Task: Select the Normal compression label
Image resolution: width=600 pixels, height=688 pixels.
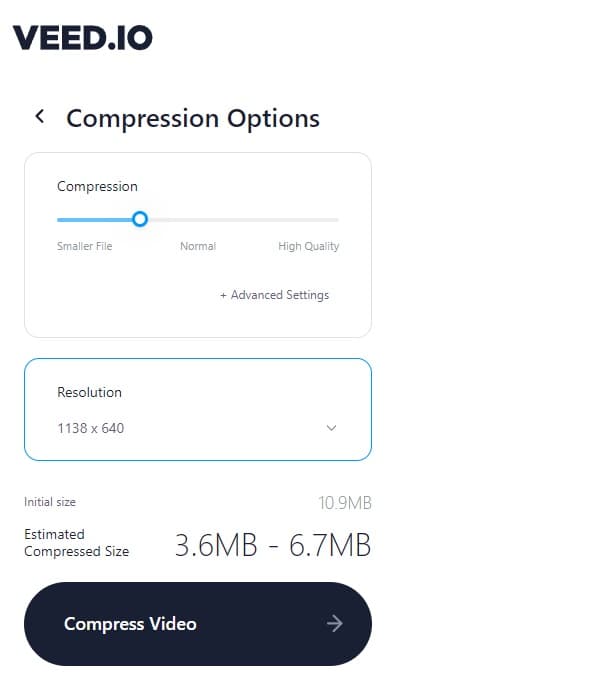Action: tap(198, 246)
